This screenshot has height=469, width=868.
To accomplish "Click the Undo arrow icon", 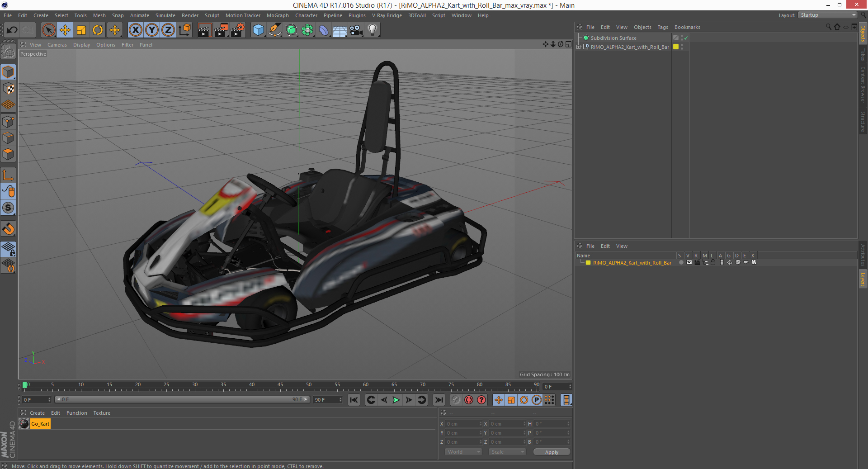I will coord(12,30).
